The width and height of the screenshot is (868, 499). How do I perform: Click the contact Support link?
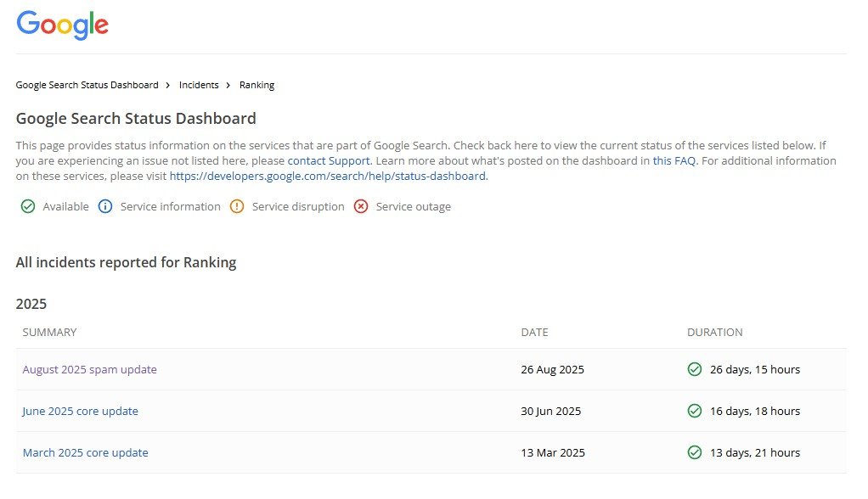(329, 160)
